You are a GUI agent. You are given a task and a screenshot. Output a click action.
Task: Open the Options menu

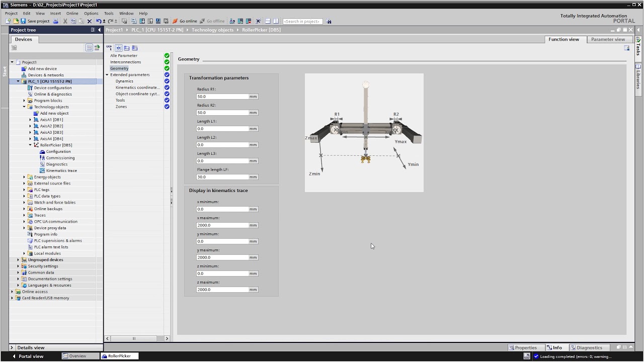coord(91,14)
